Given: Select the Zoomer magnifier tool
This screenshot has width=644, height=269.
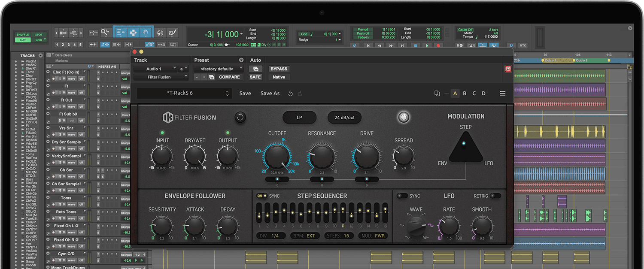Looking at the screenshot, I should click(105, 33).
